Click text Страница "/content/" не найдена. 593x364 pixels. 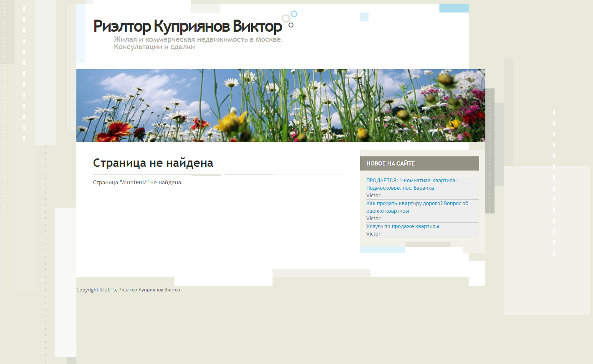tap(138, 183)
